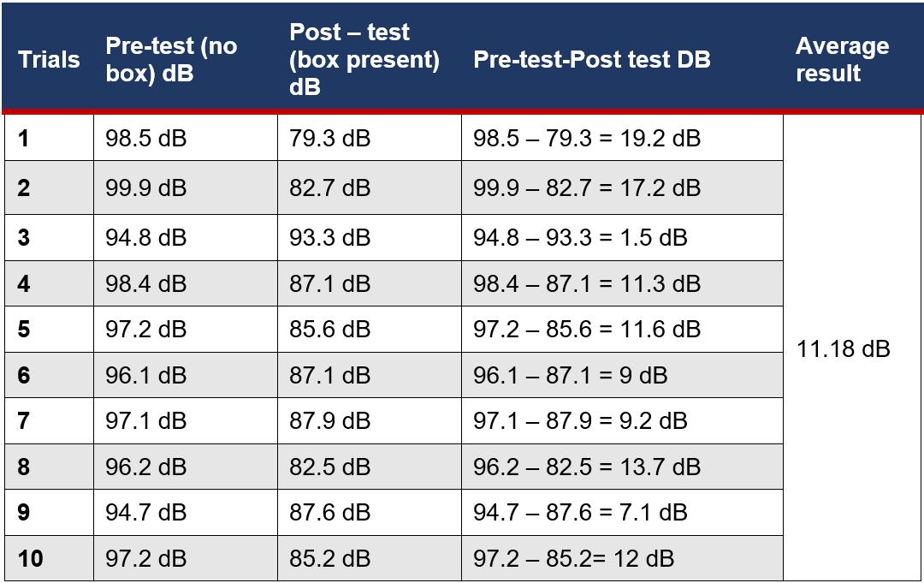
Task: Click the 13.7 dB difference calculation cell
Action: tap(587, 467)
